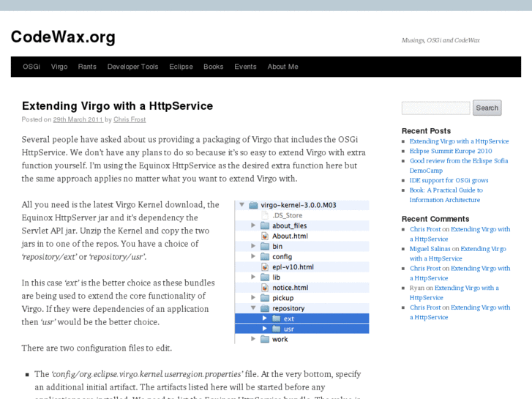This screenshot has width=532, height=399.
Task: Open the About Me page
Action: point(282,67)
